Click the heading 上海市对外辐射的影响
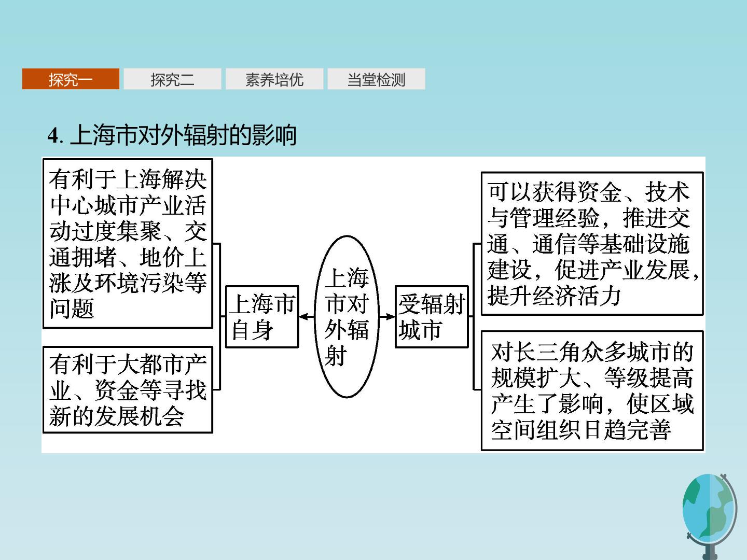Screen dimensions: 747x560 (183, 135)
